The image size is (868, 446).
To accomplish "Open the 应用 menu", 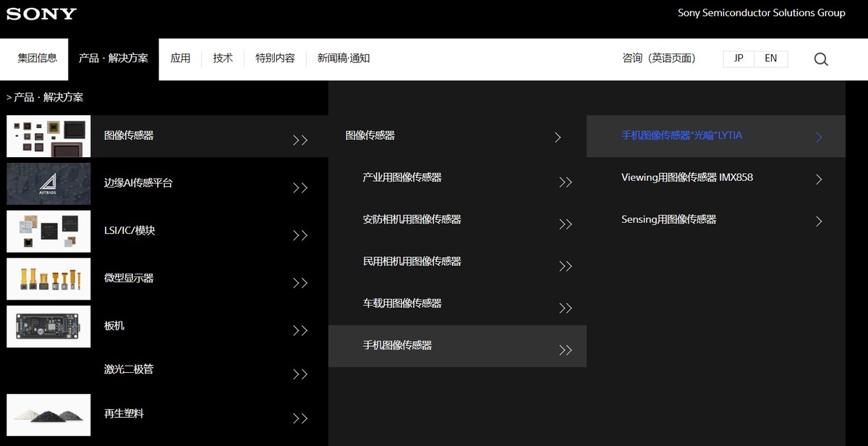I will pos(180,58).
